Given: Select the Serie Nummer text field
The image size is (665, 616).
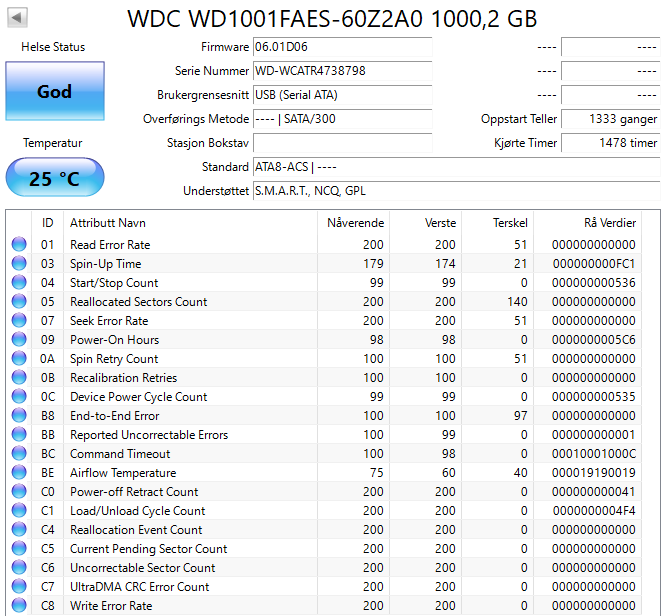Looking at the screenshot, I should pyautogui.click(x=342, y=71).
